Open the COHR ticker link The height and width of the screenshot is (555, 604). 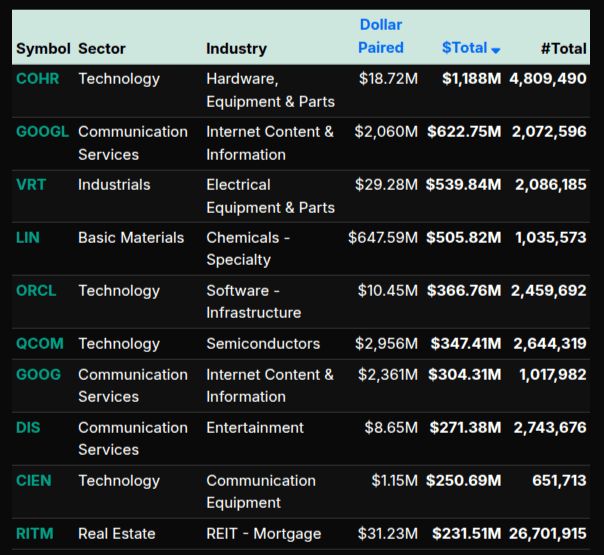[x=38, y=79]
